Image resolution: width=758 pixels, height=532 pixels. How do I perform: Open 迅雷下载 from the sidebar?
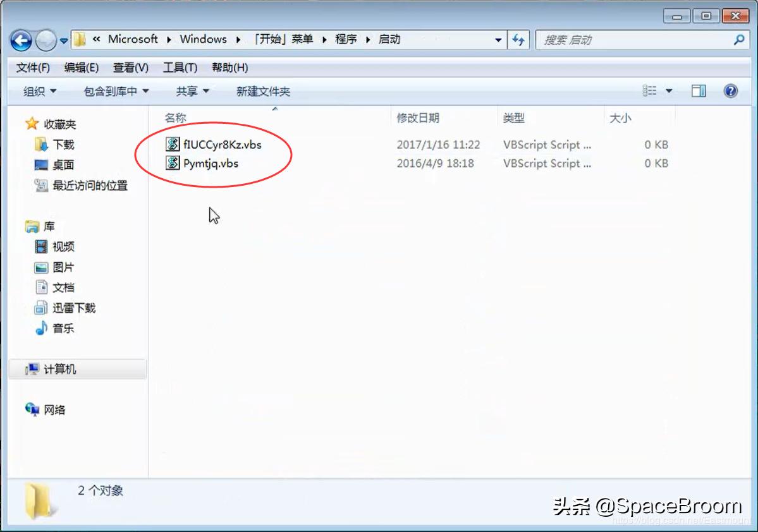73,308
